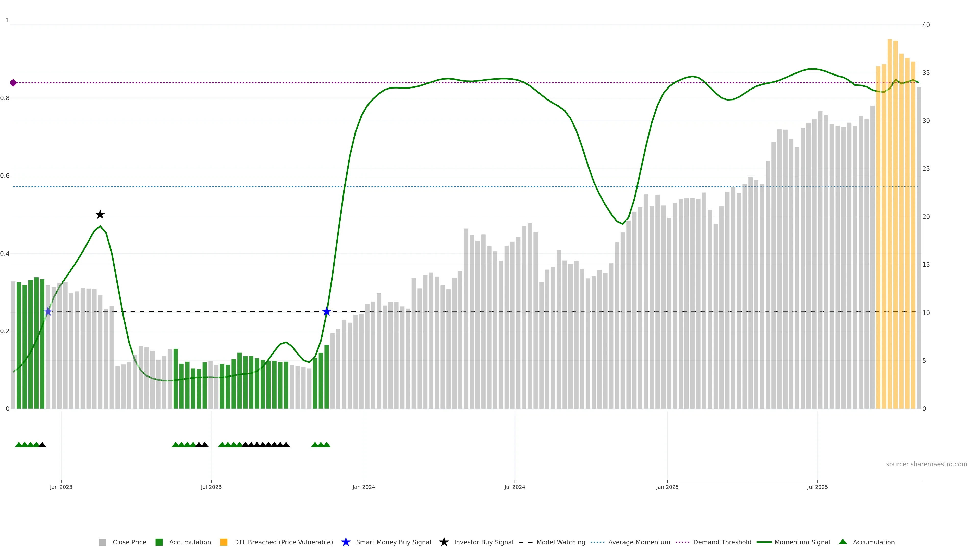Click orange DTL Breached swatch in legend
Image resolution: width=980 pixels, height=551 pixels.
224,542
